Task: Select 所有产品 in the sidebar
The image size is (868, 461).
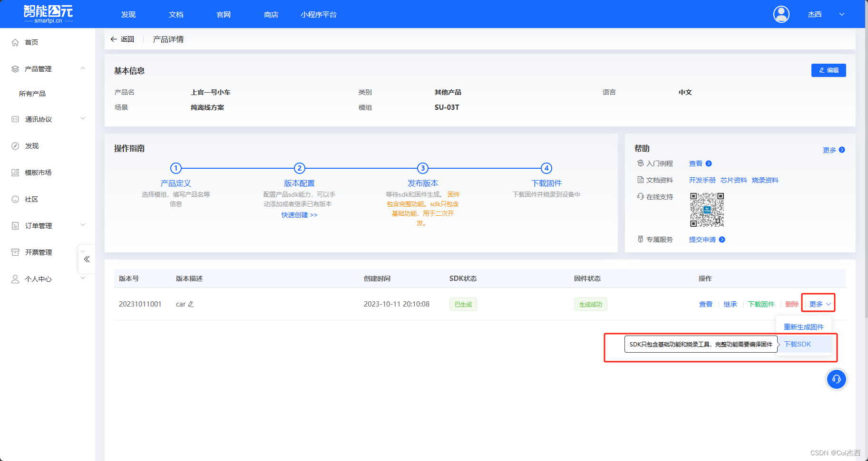Action: pyautogui.click(x=32, y=94)
